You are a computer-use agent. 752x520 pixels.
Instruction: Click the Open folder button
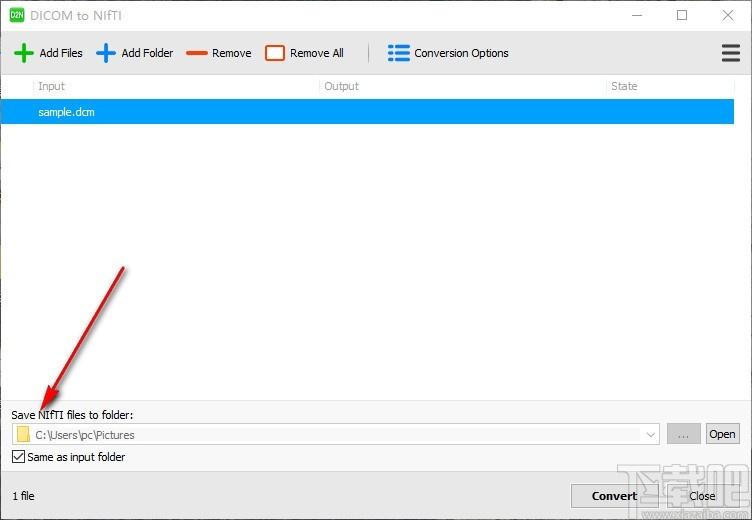(x=722, y=434)
